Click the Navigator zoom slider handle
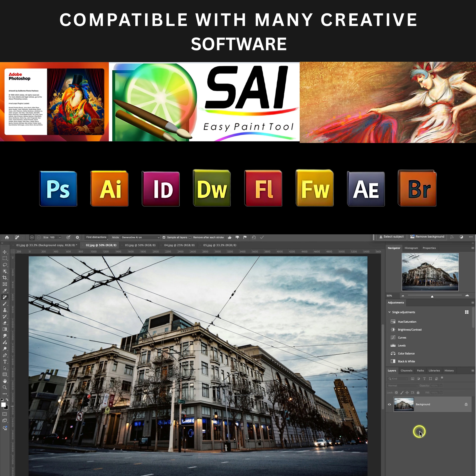This screenshot has width=476, height=476. tap(432, 297)
